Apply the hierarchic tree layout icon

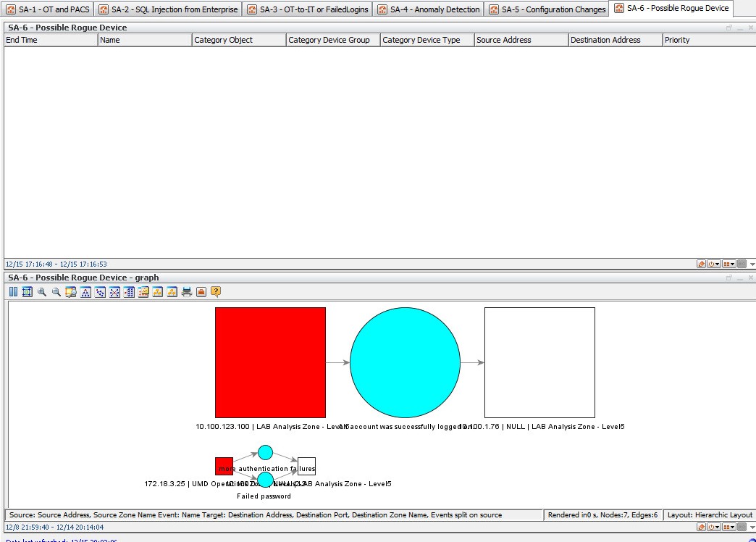[85, 292]
